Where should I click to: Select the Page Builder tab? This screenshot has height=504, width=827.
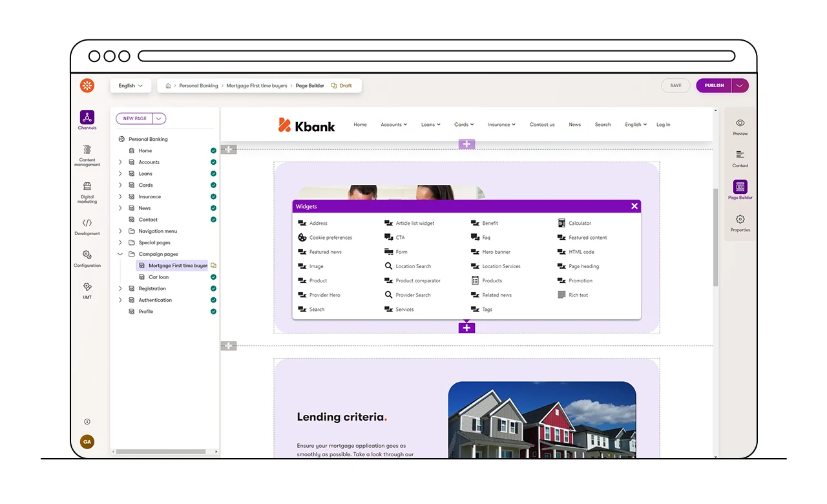(x=740, y=187)
